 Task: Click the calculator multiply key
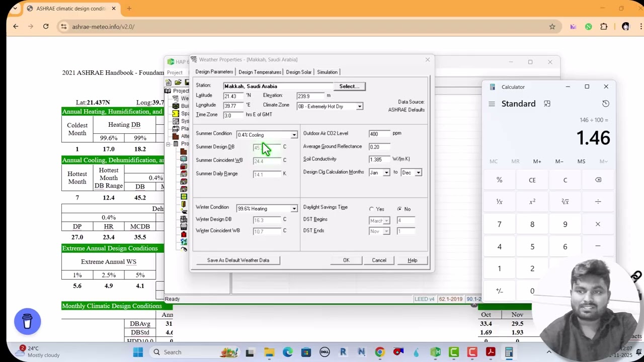click(x=598, y=224)
